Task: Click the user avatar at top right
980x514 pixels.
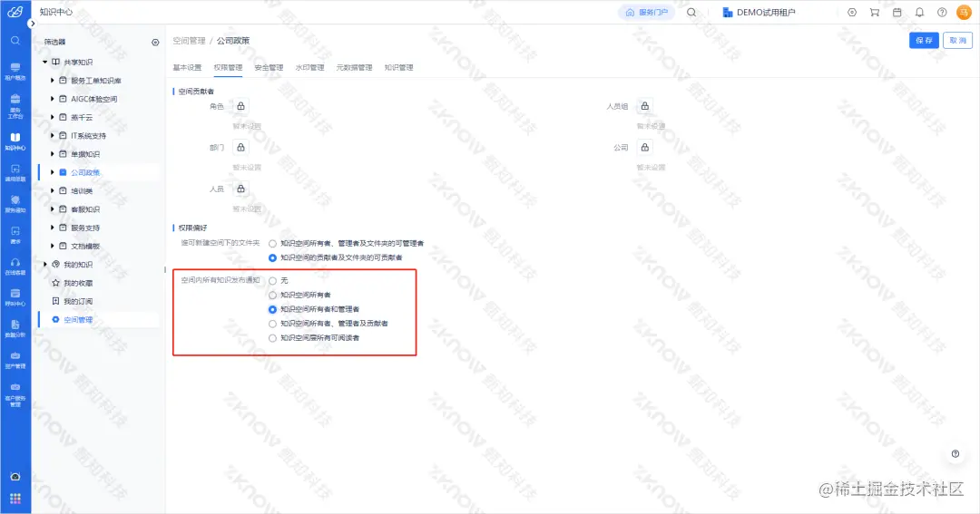Action: pos(964,12)
